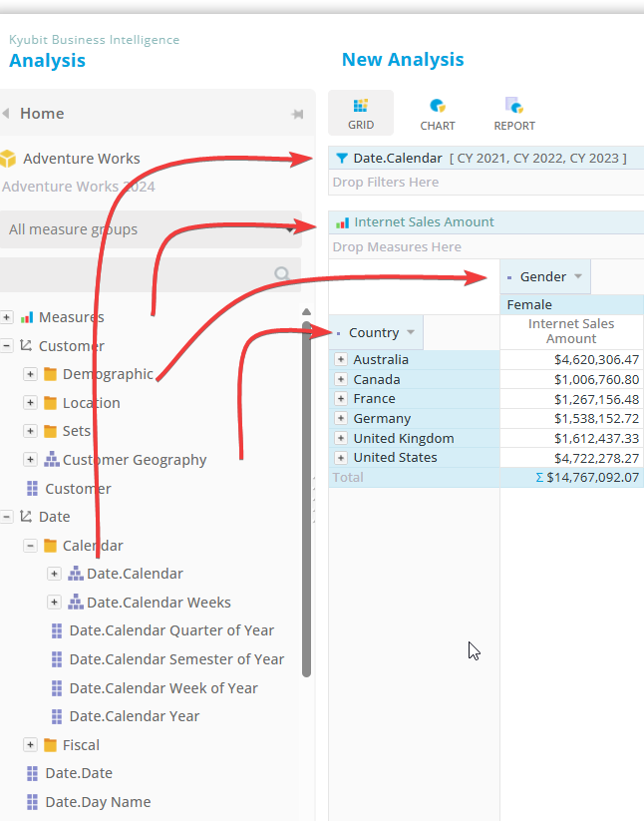Click the back arrow beside Home
Viewport: 644px width, 821px height.
click(6, 113)
